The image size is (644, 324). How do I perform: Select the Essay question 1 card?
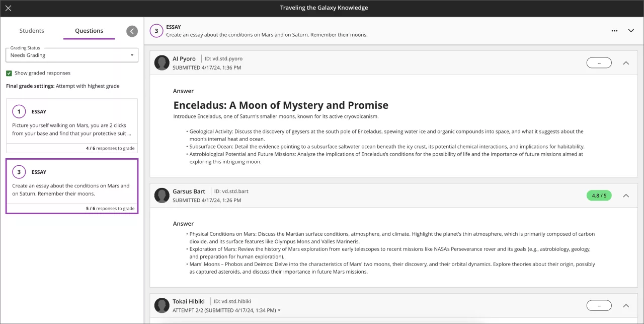(71, 125)
